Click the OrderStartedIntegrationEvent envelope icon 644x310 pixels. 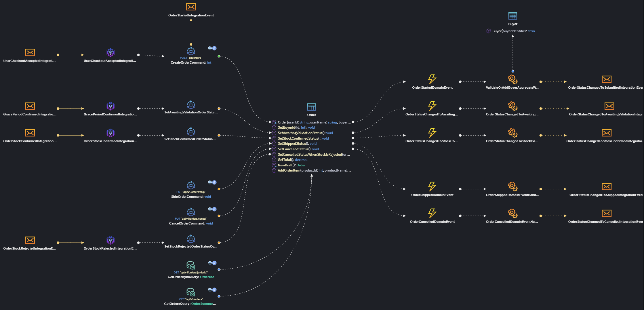[191, 7]
